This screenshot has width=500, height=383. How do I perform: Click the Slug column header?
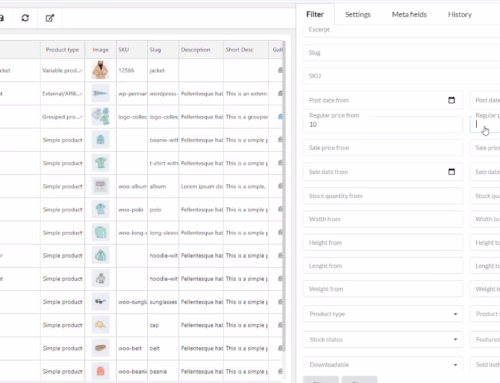pos(163,50)
